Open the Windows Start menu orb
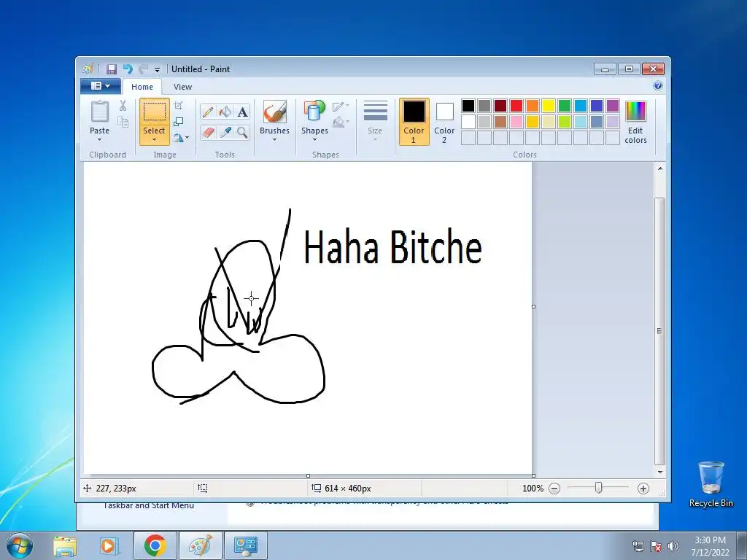This screenshot has height=560, width=747. tap(20, 545)
